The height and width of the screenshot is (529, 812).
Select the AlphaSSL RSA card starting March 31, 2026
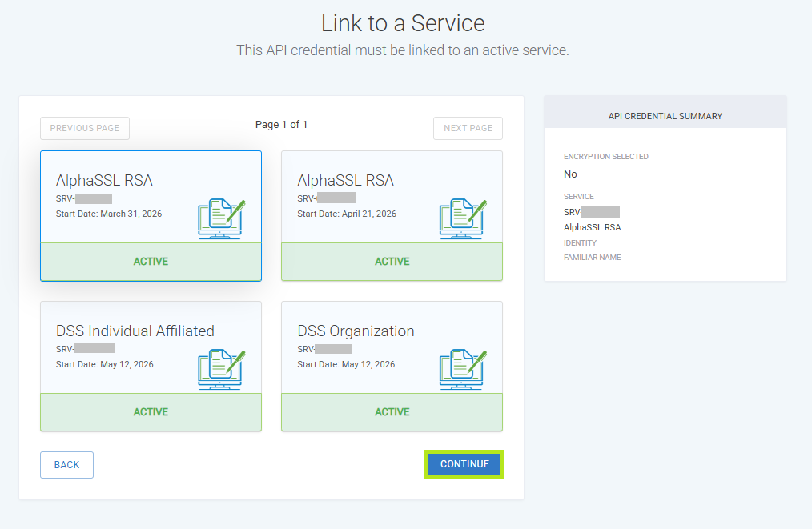tap(151, 216)
